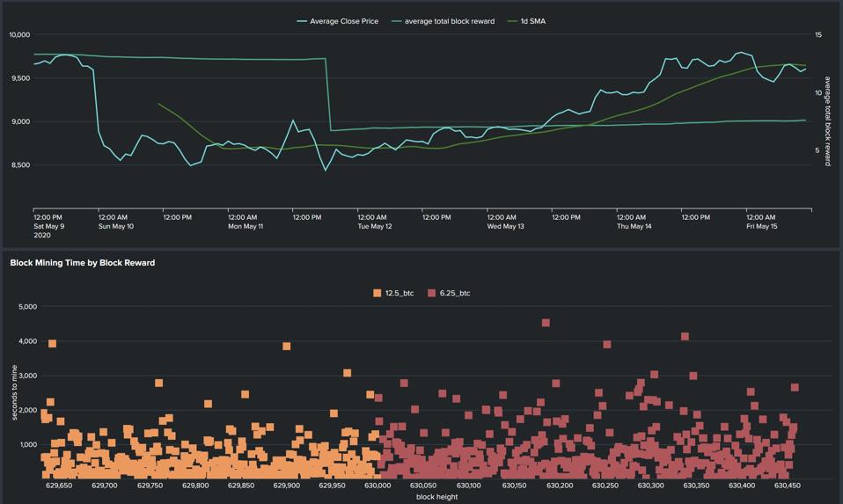Click the 630,100 block height label
The height and width of the screenshot is (504, 843).
(x=468, y=486)
